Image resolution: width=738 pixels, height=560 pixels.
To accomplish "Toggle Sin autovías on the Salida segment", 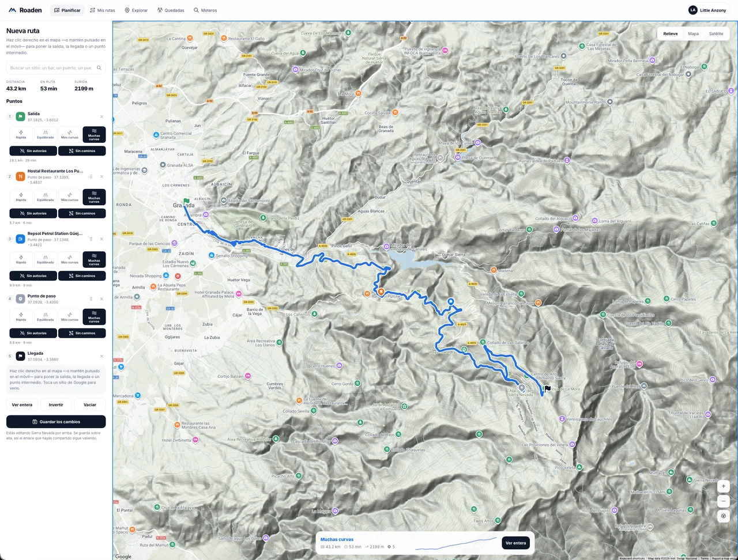I will pyautogui.click(x=33, y=151).
